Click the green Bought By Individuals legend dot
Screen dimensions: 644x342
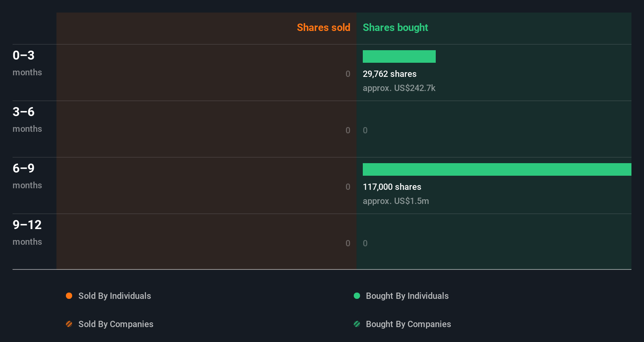(x=357, y=296)
